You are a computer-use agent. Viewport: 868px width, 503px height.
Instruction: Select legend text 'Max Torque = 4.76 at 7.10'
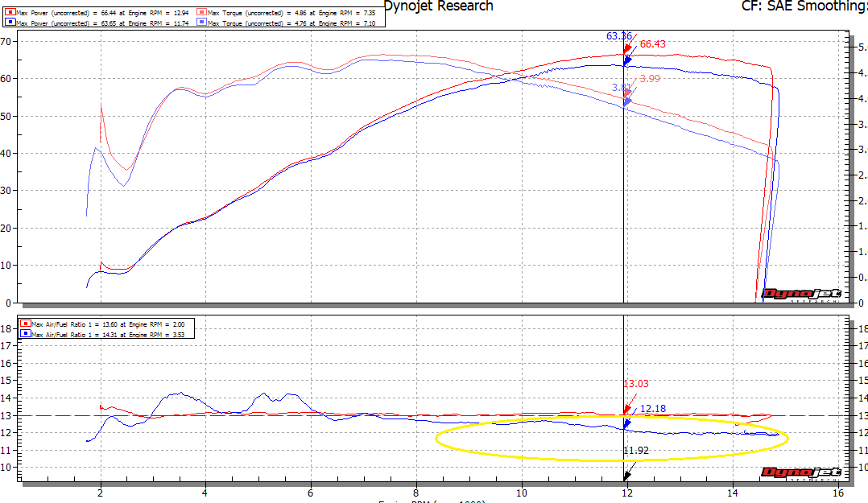click(291, 23)
